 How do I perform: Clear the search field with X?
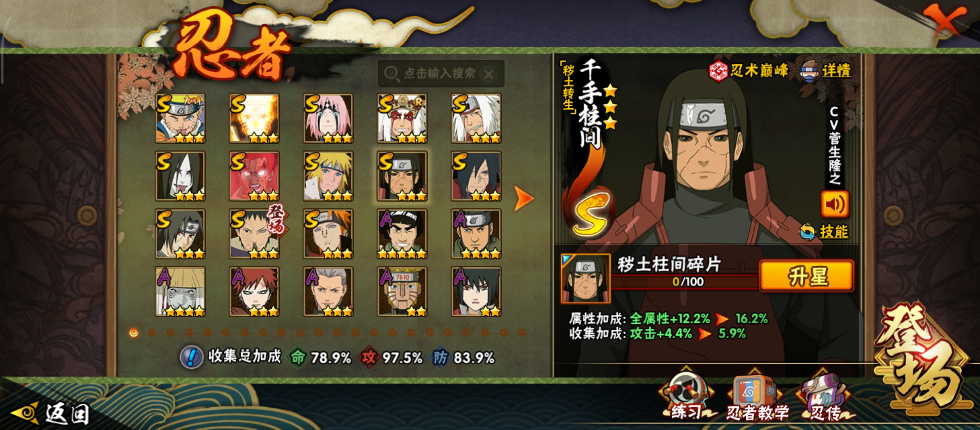point(489,74)
